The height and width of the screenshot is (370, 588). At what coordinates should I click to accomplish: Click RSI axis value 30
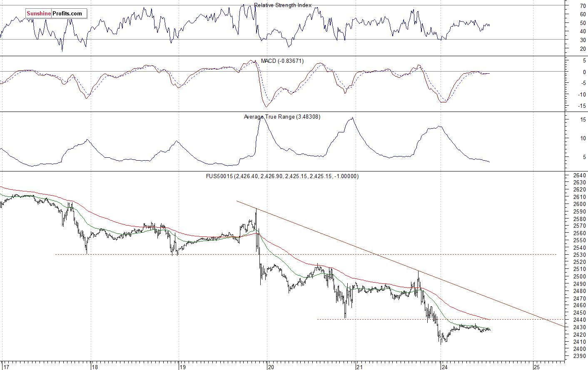tap(583, 40)
